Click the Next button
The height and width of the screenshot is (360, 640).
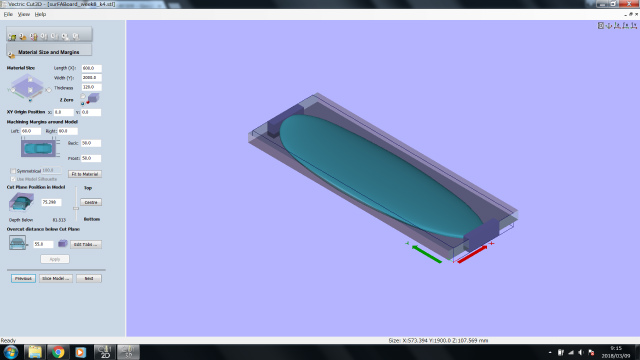(89, 278)
